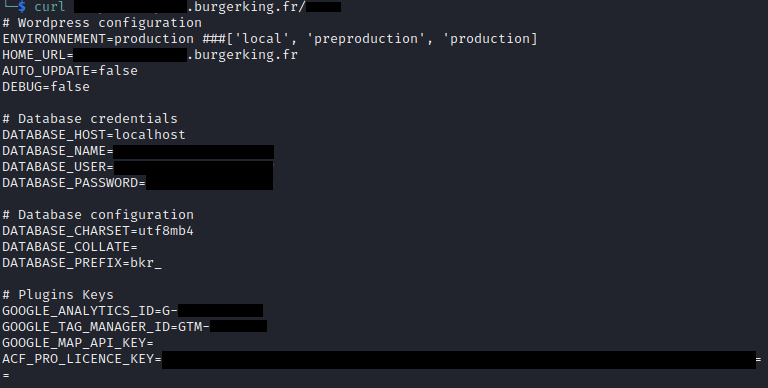Select the HOME_URL variable text
The height and width of the screenshot is (388, 768).
pyautogui.click(x=34, y=55)
